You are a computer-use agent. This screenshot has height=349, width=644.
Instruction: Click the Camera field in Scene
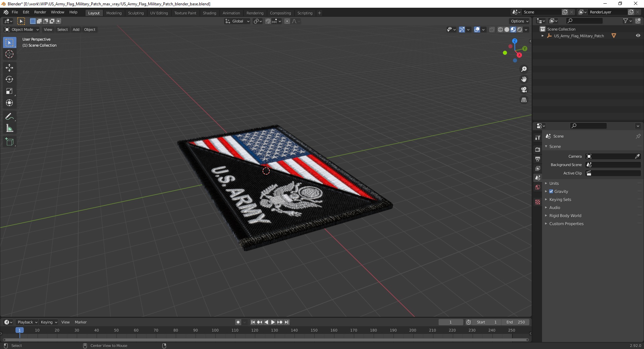pyautogui.click(x=613, y=156)
